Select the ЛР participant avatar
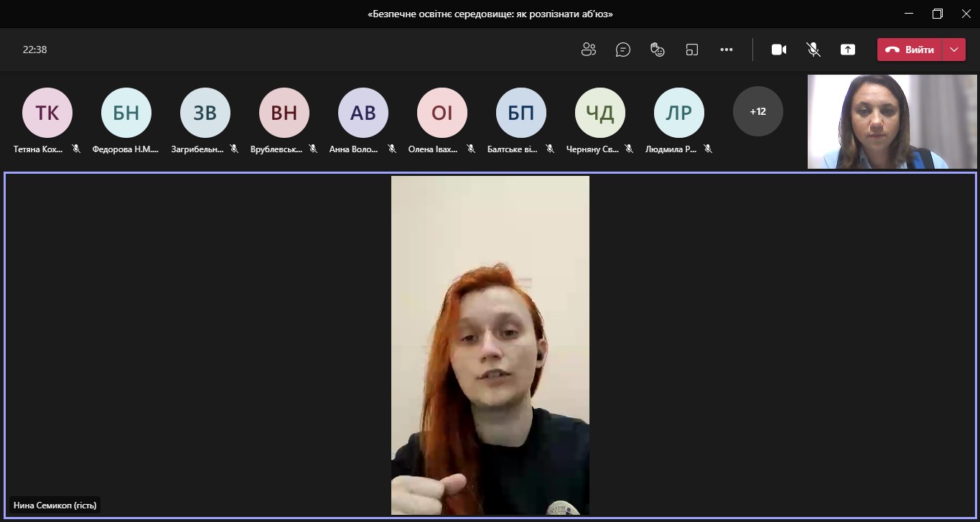The image size is (980, 522). pyautogui.click(x=679, y=113)
